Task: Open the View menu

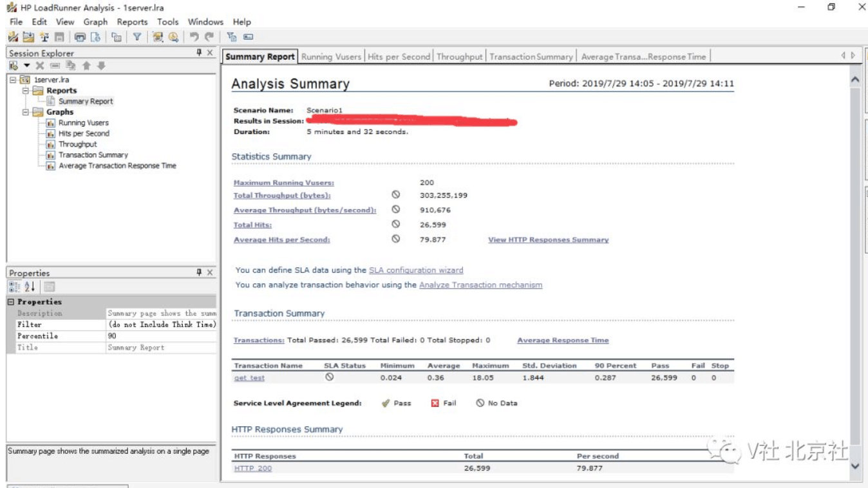Action: (x=65, y=22)
